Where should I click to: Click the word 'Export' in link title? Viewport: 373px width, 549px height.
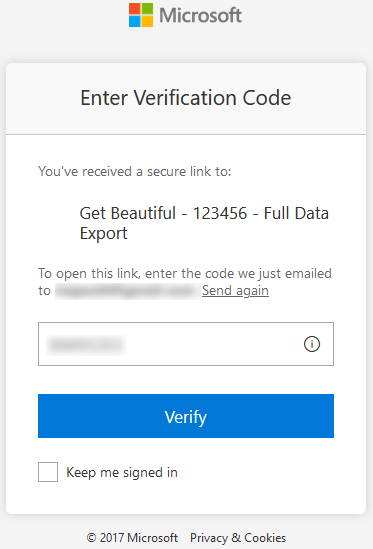(x=104, y=234)
